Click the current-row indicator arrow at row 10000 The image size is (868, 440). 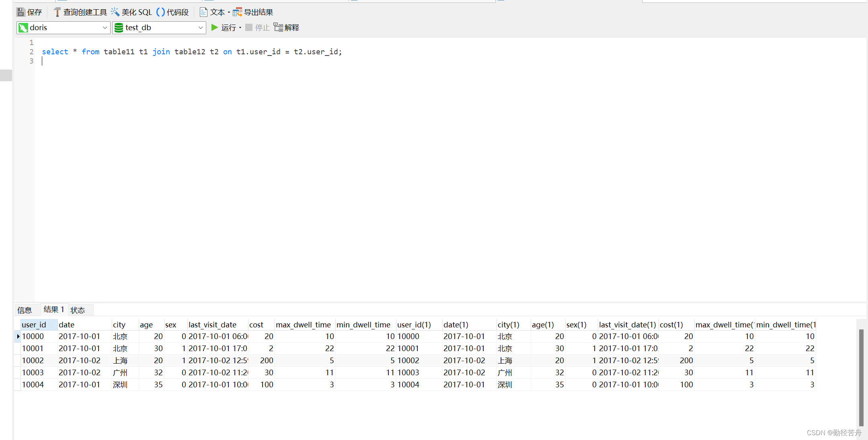18,336
